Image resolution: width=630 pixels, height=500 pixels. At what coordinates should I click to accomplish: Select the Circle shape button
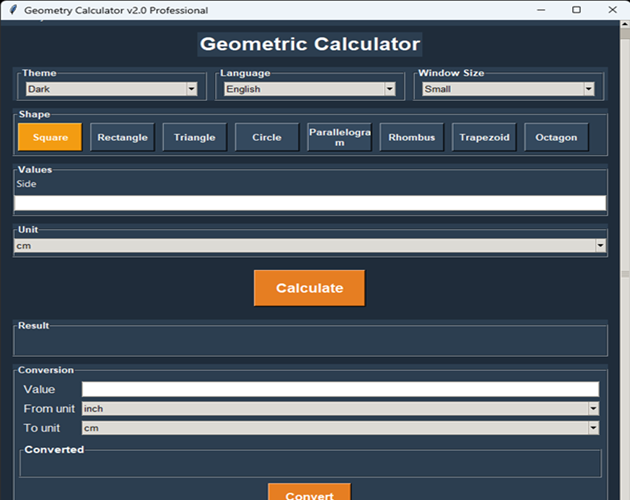coord(267,137)
